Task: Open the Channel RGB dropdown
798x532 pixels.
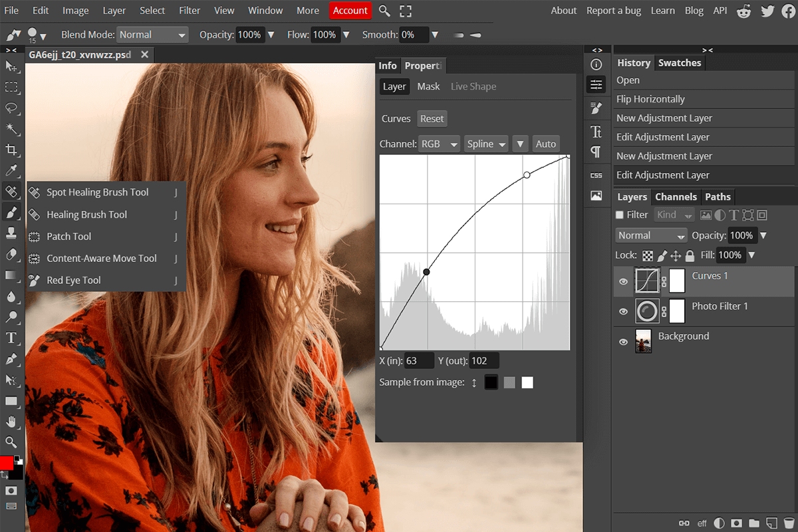Action: (439, 144)
